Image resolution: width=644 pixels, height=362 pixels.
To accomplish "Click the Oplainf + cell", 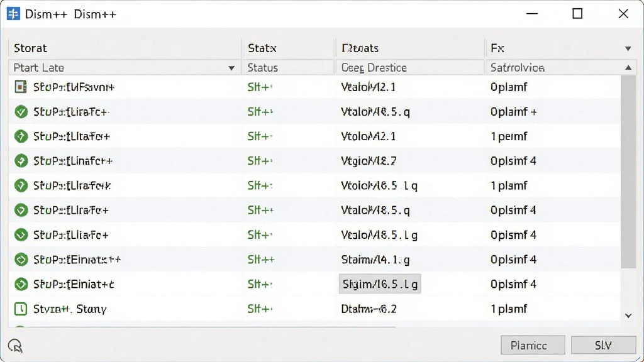I will (514, 112).
